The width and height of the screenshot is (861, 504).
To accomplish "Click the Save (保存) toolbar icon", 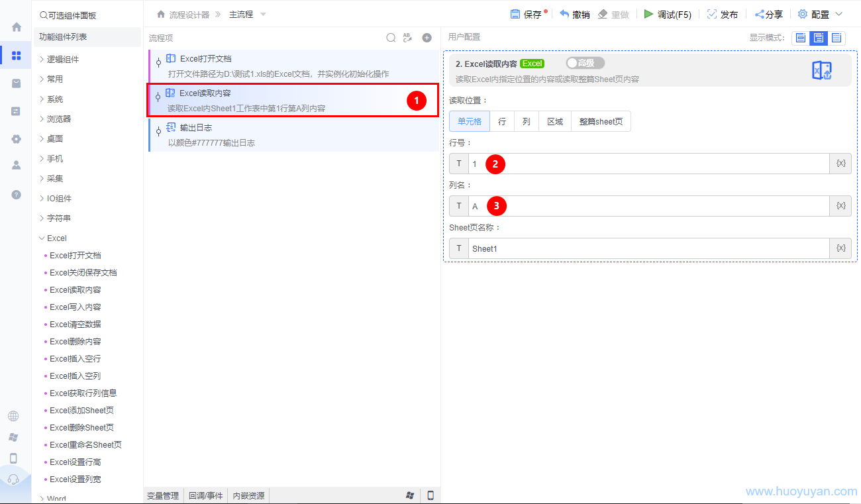I will 515,14.
